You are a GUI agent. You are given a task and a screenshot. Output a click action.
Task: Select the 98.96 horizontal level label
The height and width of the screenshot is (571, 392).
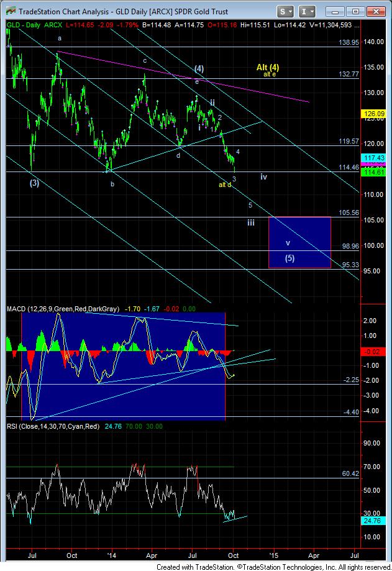click(x=350, y=246)
